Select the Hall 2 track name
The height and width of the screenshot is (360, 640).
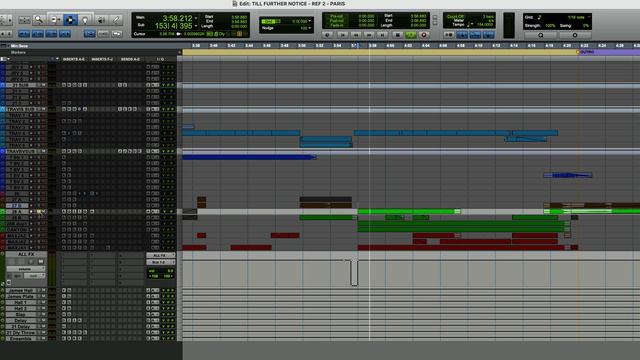(x=20, y=309)
